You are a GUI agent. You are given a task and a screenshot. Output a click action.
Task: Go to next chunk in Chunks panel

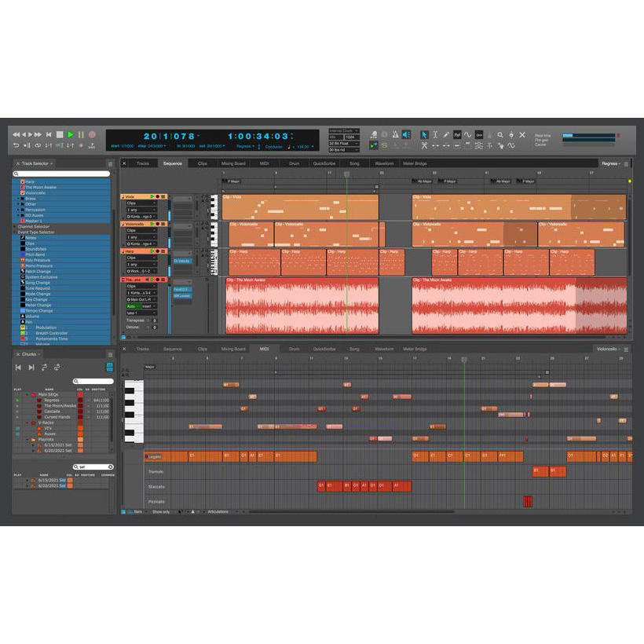click(x=31, y=368)
